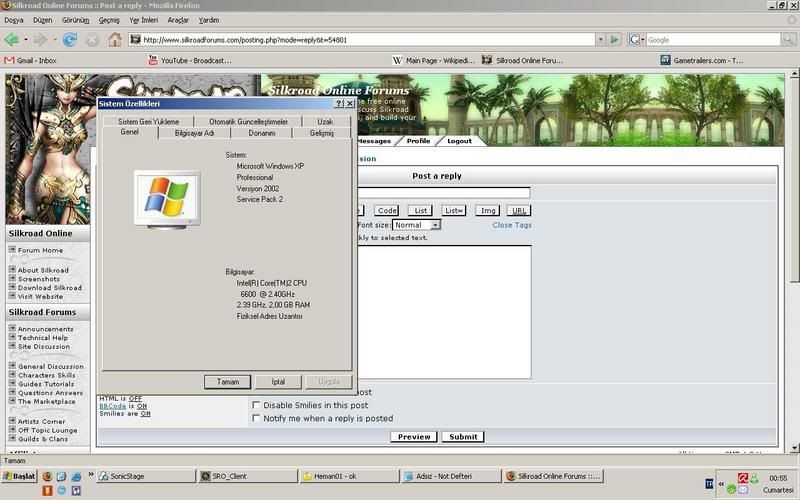Image resolution: width=800 pixels, height=500 pixels.
Task: Check Disable Smilies in this post
Action: tap(256, 405)
